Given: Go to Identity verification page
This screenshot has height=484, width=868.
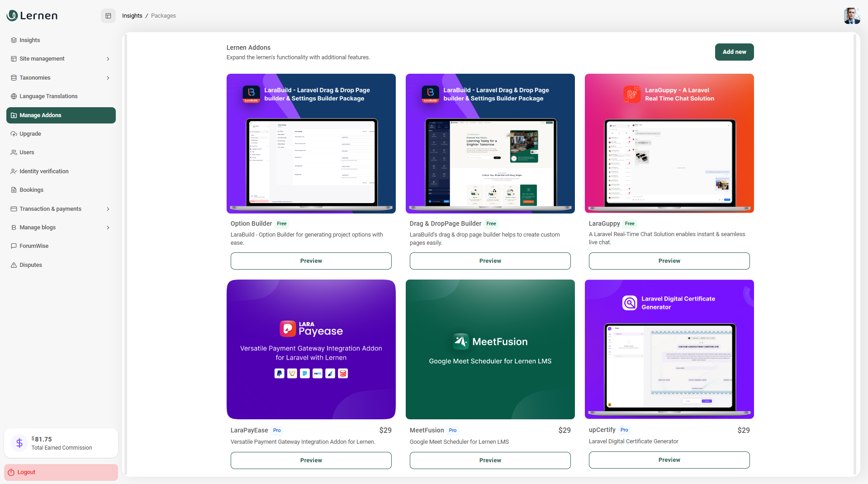Looking at the screenshot, I should (44, 171).
